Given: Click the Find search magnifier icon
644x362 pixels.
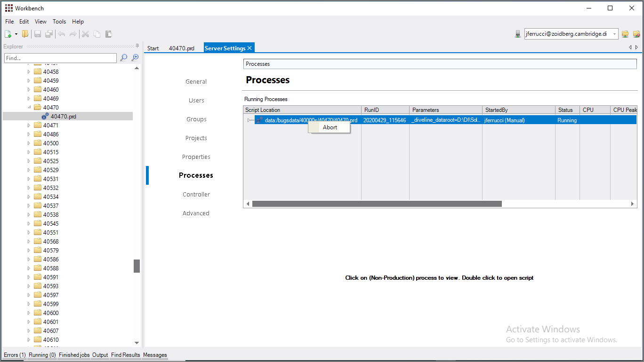Looking at the screenshot, I should point(123,58).
